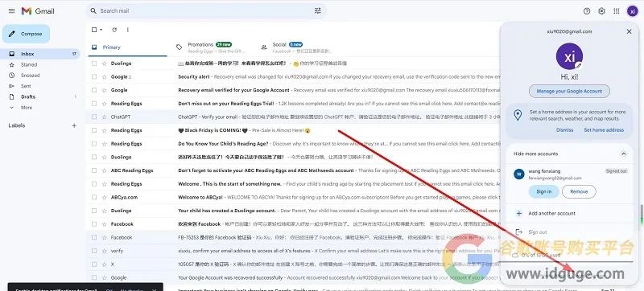This screenshot has height=291, width=644.
Task: Sign in to wang fenxiang account
Action: (x=544, y=191)
